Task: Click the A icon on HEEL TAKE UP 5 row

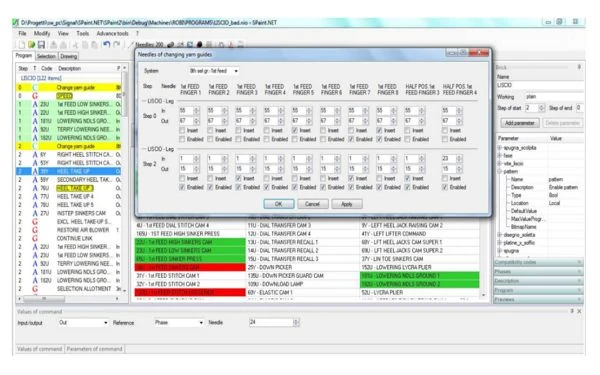Action: click(x=35, y=205)
